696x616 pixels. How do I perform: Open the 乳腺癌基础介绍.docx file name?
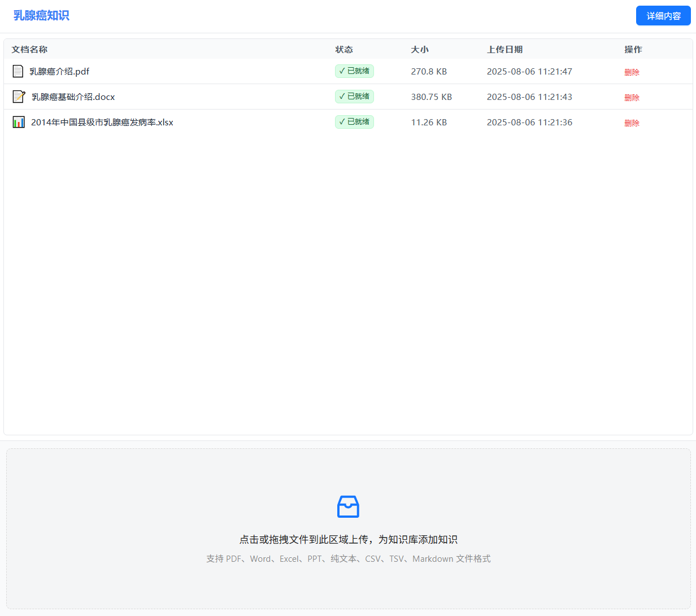click(x=73, y=97)
